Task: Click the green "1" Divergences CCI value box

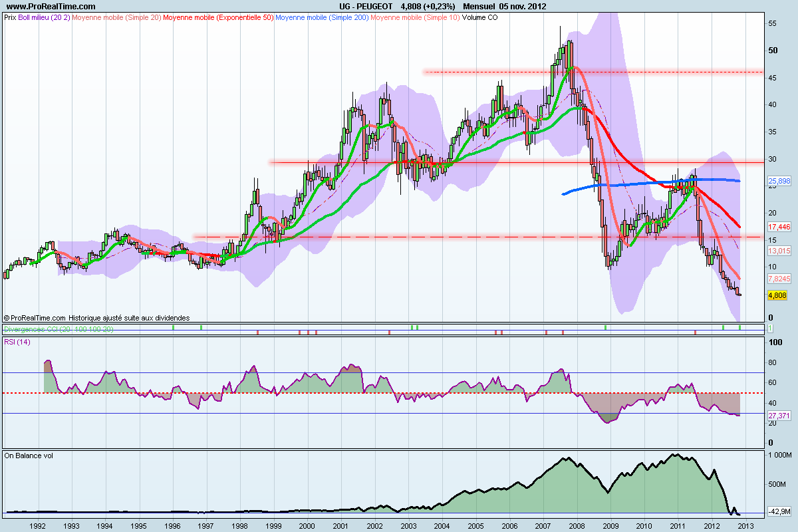Action: tap(769, 329)
